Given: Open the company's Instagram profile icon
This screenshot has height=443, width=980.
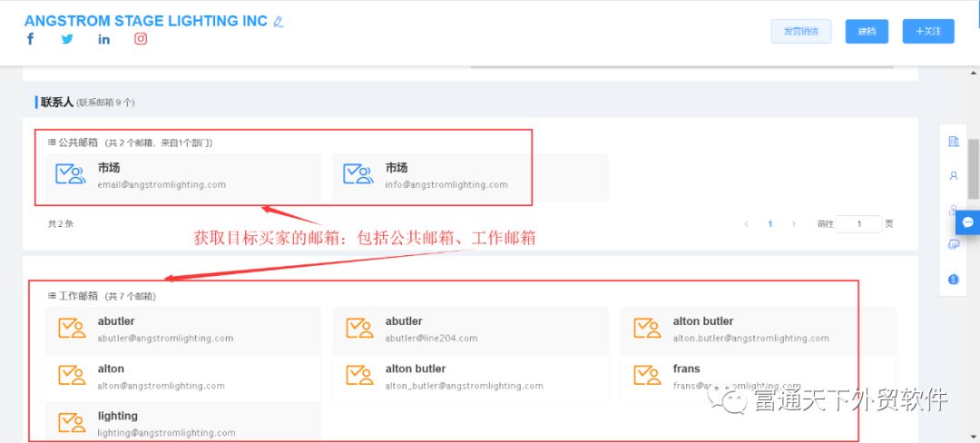Looking at the screenshot, I should [x=141, y=39].
